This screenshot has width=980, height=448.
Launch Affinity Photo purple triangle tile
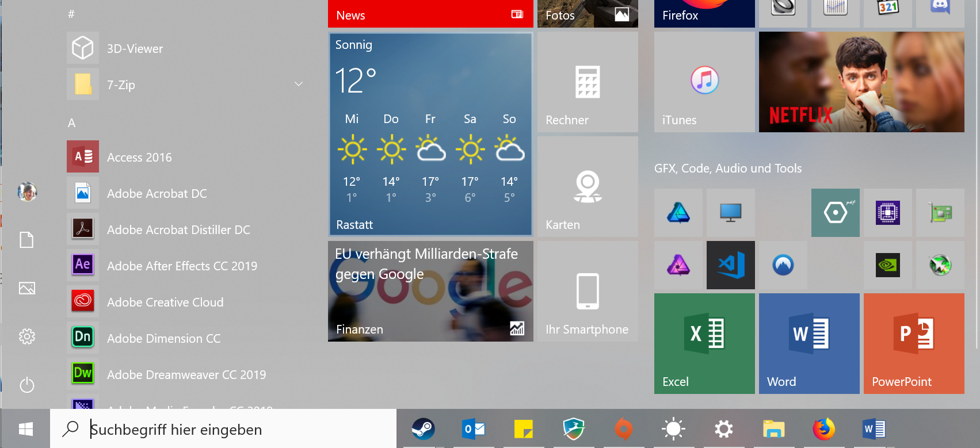point(678,265)
